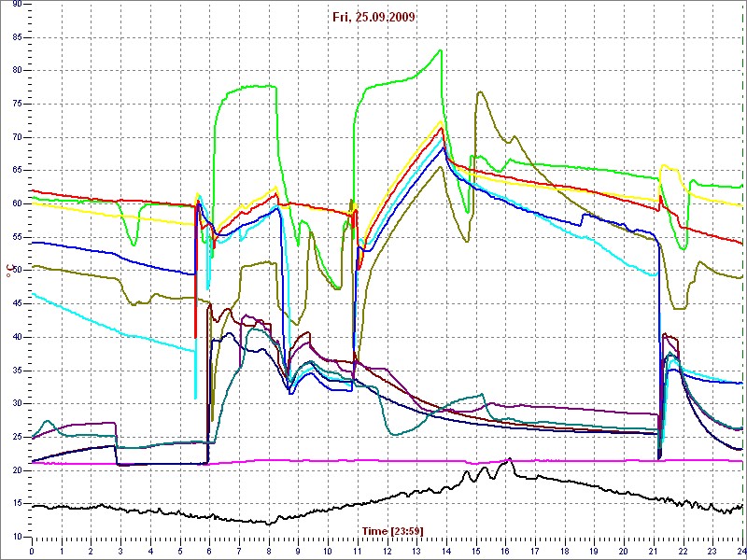Select the 65 value on temperature axis

(16, 171)
